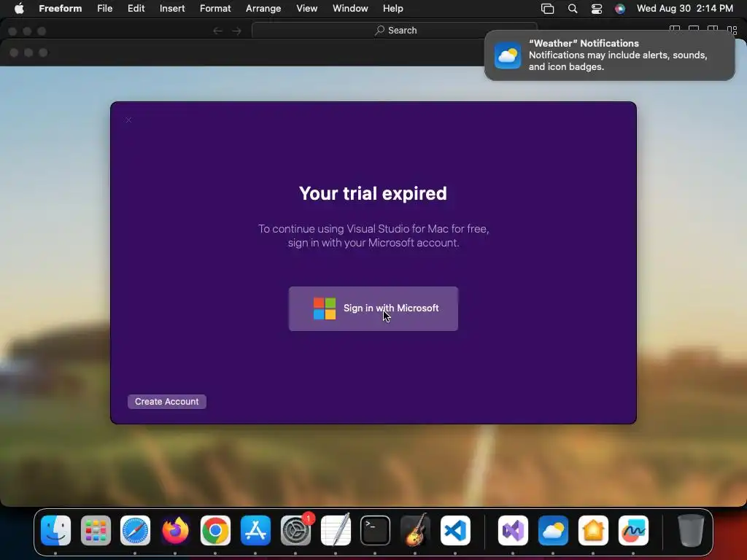This screenshot has width=747, height=560.
Task: Open Finder from the Dock
Action: pyautogui.click(x=55, y=530)
